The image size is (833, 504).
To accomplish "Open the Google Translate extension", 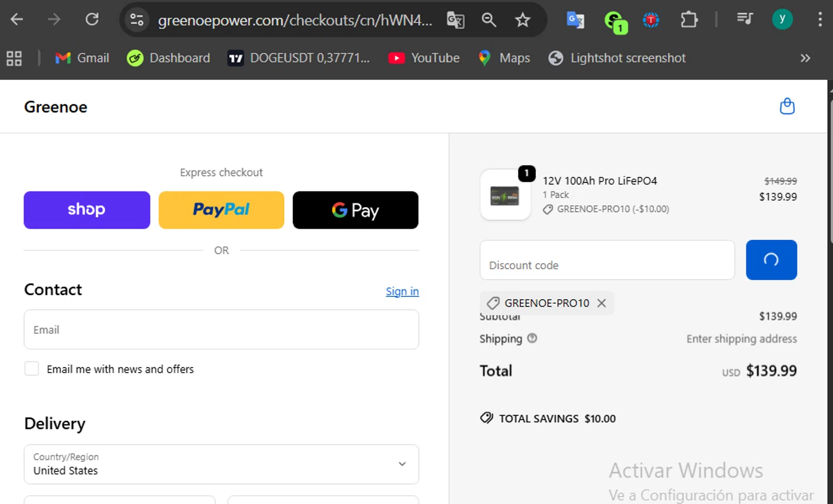I will click(x=575, y=20).
